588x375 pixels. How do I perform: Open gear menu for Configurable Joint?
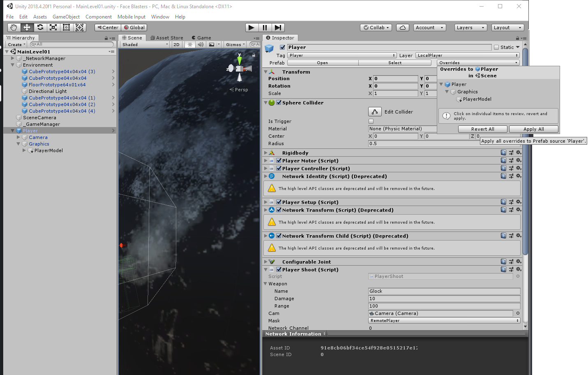pyautogui.click(x=519, y=262)
